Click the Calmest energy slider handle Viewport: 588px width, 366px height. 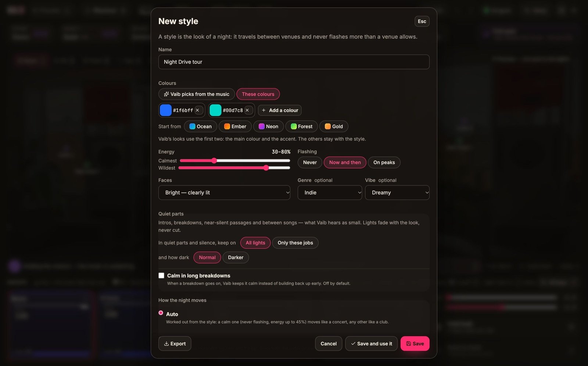214,160
